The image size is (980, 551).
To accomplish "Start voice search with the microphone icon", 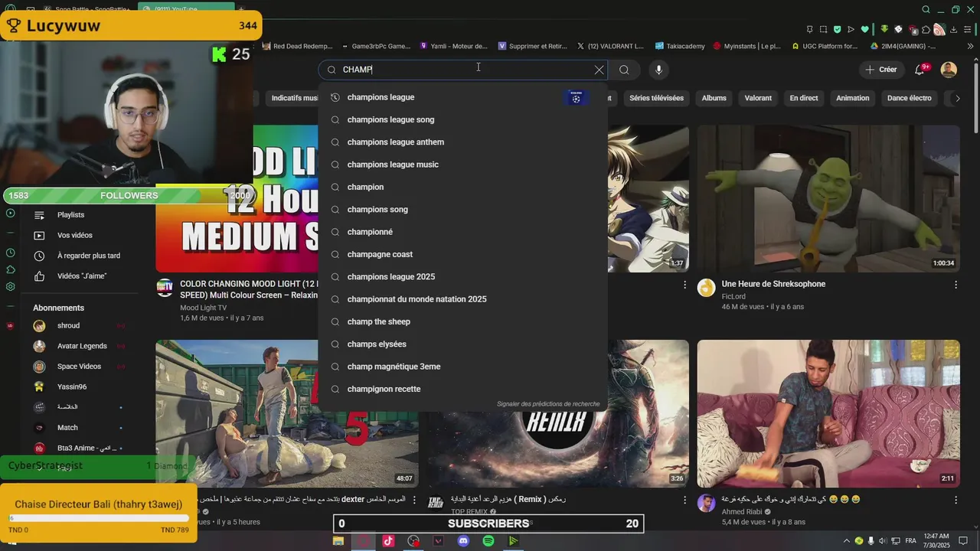I will coord(658,70).
